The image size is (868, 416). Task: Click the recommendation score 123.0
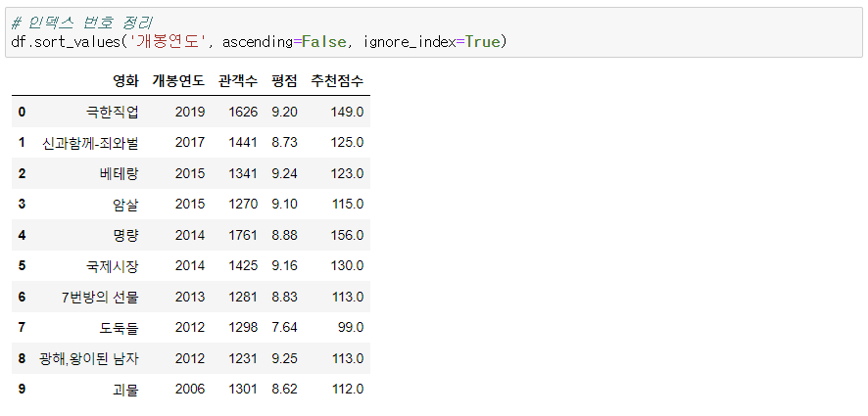coord(347,174)
